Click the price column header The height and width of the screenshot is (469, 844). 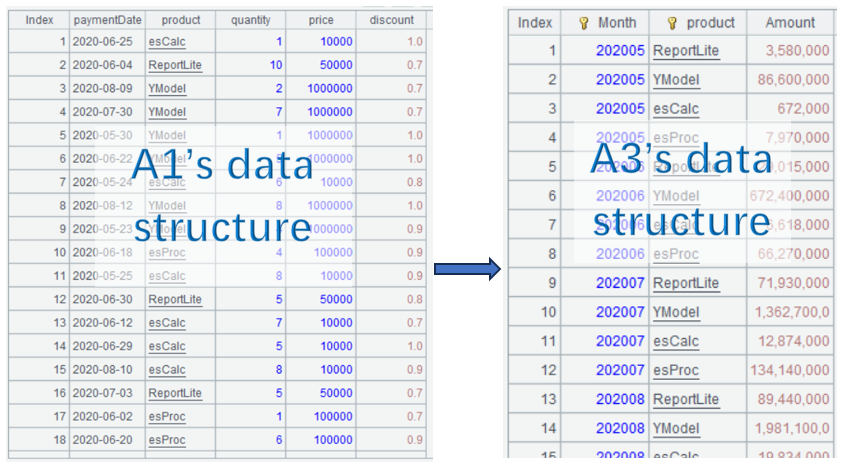tap(320, 20)
